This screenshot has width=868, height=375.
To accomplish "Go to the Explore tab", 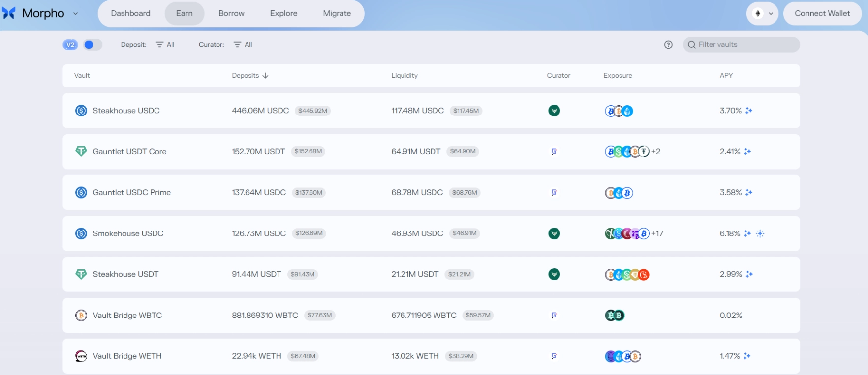I will coord(283,13).
